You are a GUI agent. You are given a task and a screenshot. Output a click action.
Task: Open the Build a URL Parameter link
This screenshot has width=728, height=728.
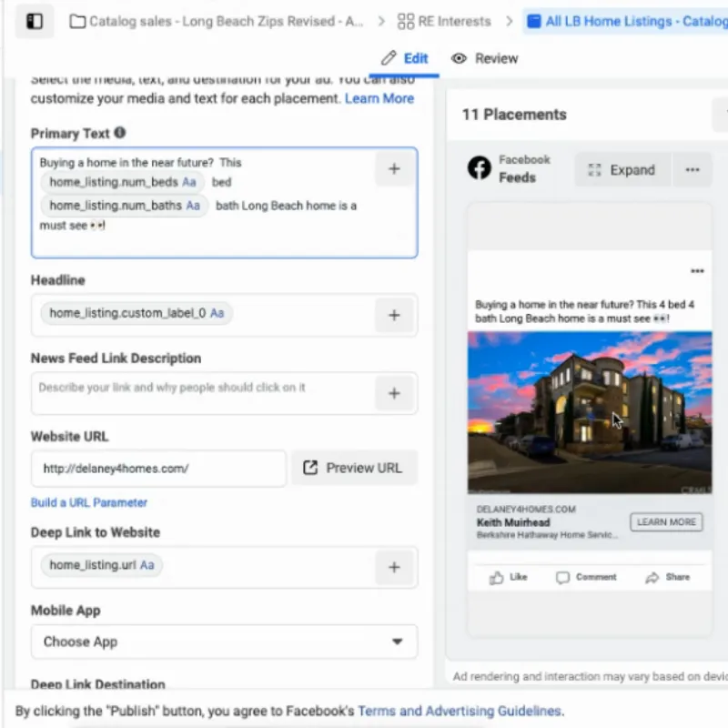click(88, 502)
